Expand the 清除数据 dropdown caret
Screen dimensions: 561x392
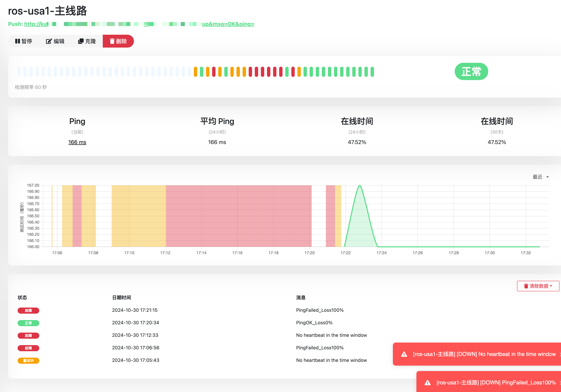551,286
